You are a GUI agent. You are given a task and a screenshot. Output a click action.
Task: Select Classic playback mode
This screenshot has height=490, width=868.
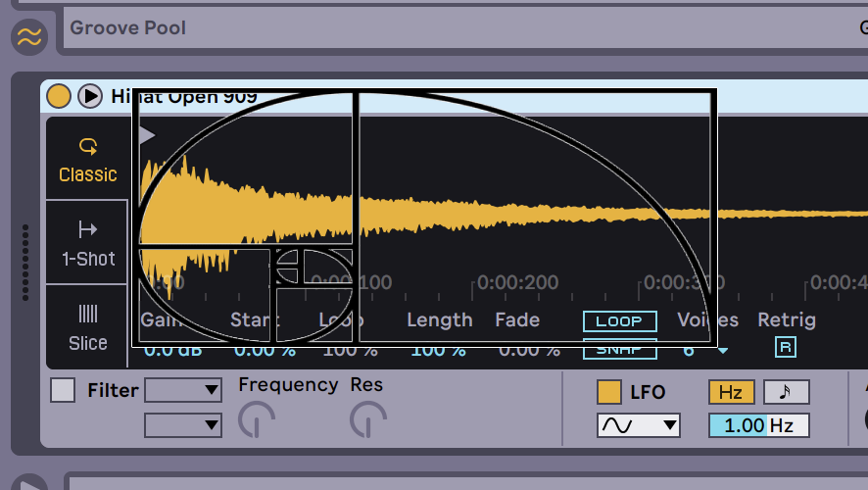[87, 160]
